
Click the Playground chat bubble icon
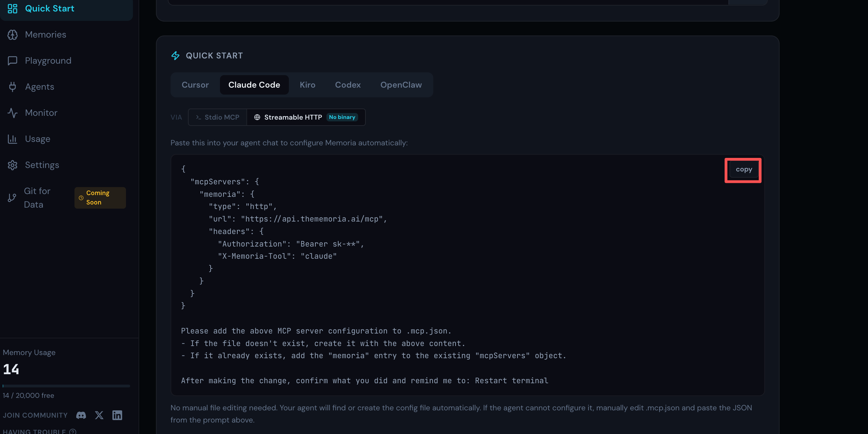(x=13, y=61)
